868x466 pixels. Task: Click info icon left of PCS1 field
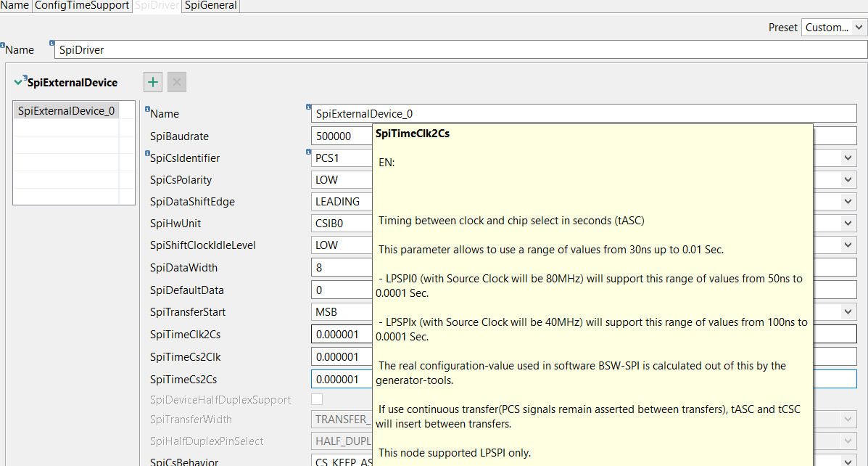coord(309,152)
